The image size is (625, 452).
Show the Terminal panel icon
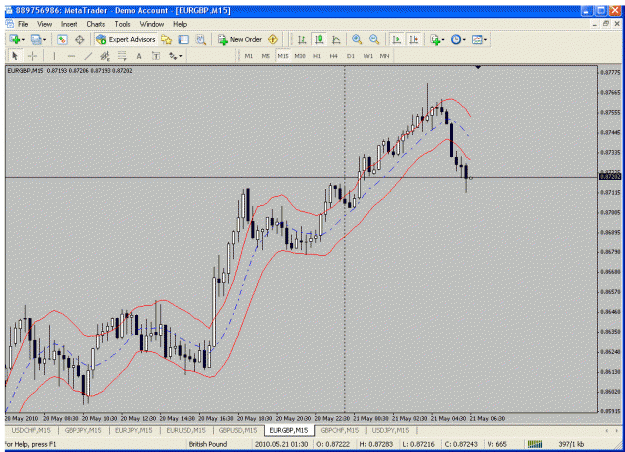183,39
